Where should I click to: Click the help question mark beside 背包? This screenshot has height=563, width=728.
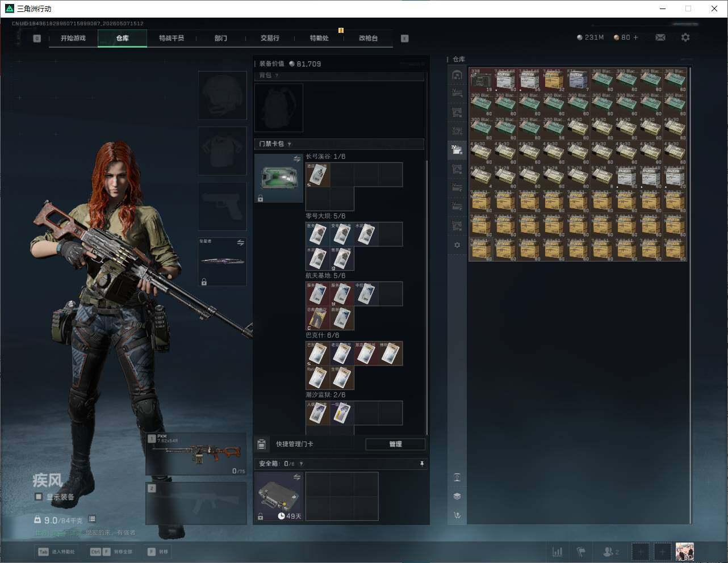277,75
